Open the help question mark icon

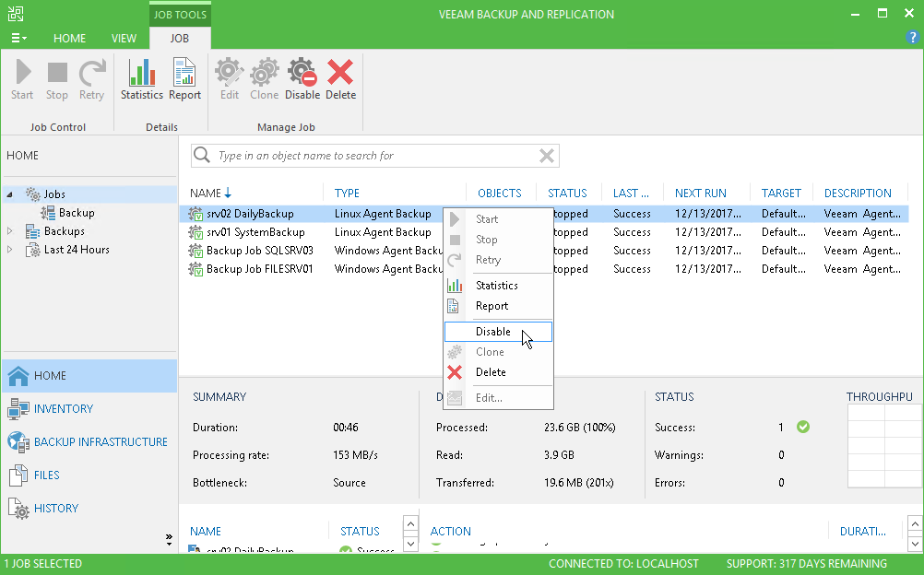click(912, 37)
